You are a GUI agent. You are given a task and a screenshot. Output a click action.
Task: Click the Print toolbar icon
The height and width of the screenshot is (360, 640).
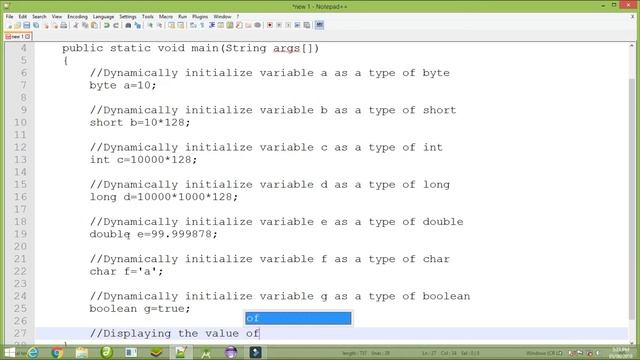pyautogui.click(x=64, y=25)
